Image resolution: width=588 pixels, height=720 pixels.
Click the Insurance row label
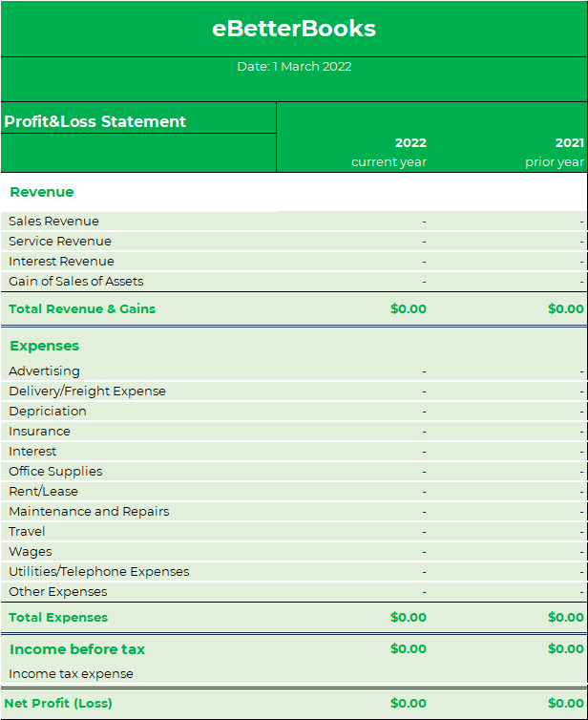pos(39,432)
